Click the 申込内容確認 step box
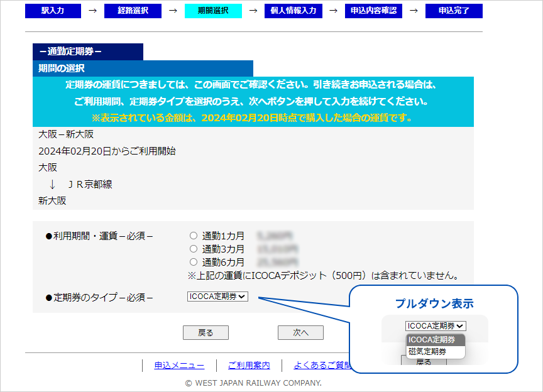543x392 pixels. tap(373, 11)
